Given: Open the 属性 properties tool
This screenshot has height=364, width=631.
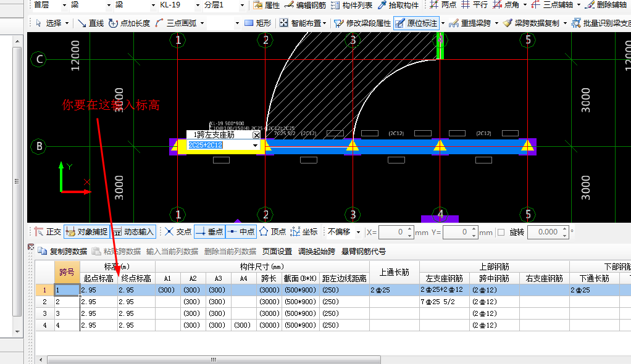Looking at the screenshot, I should (266, 5).
